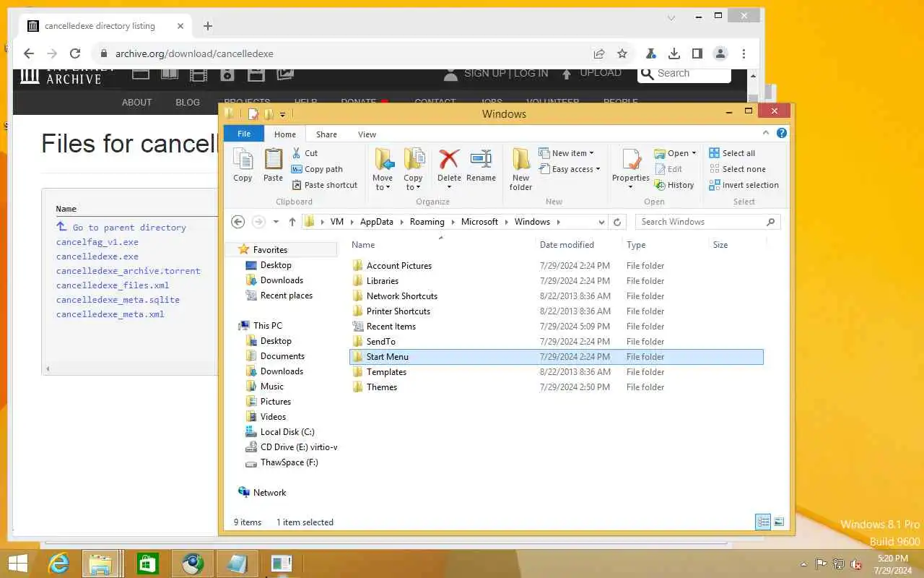Click Edit in the Open group
The height and width of the screenshot is (578, 924).
[x=668, y=169]
